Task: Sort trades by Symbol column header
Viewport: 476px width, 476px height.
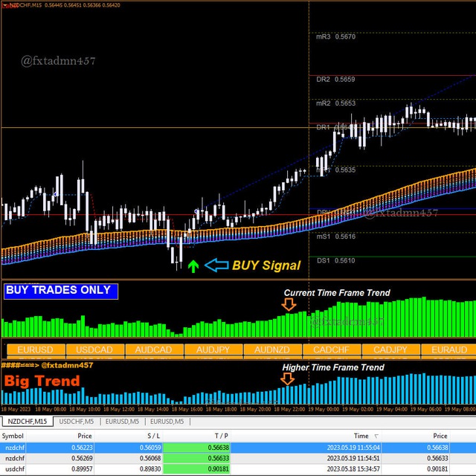Action: [13, 436]
